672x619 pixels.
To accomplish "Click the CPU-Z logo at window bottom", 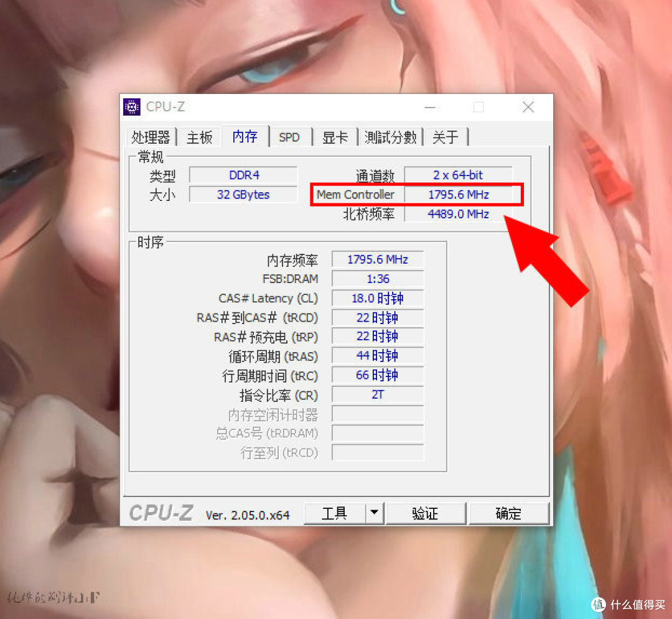I will point(161,513).
